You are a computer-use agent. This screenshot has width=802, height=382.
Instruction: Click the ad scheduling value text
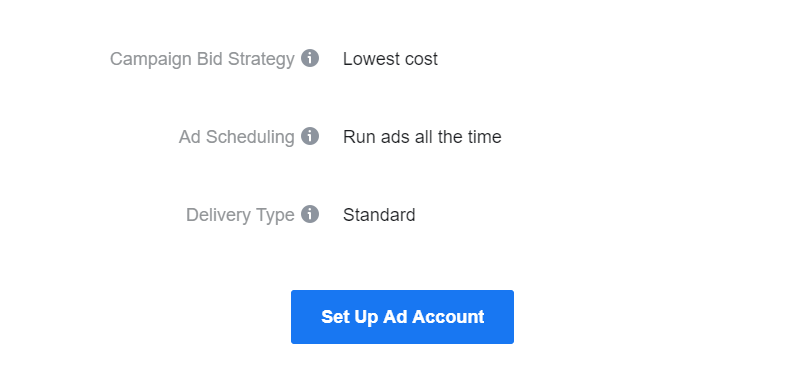[x=422, y=137]
